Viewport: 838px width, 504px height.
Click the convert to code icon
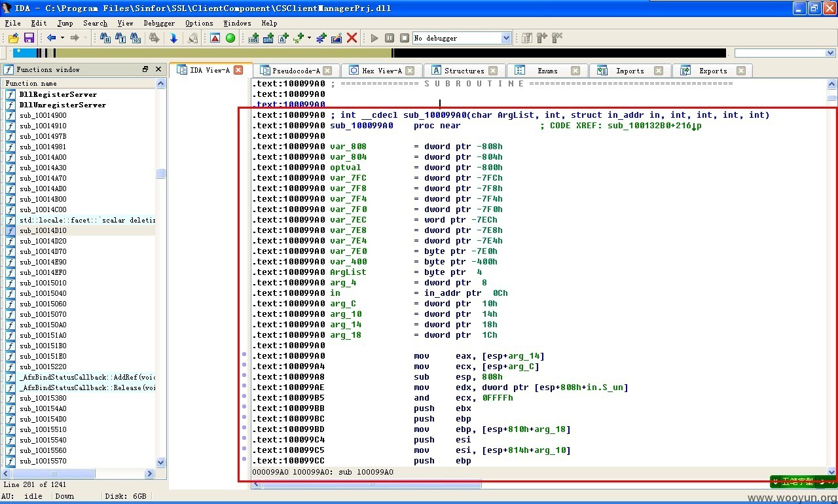(253, 38)
